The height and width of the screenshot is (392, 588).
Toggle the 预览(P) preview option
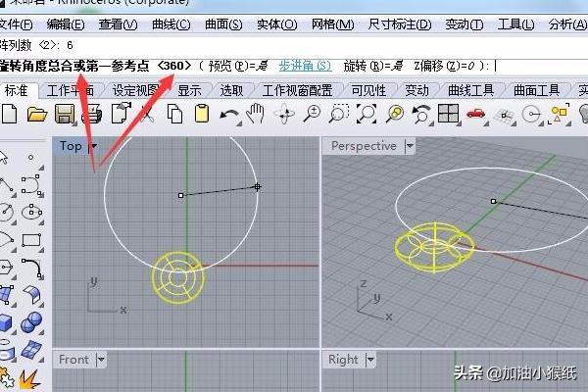[238, 66]
